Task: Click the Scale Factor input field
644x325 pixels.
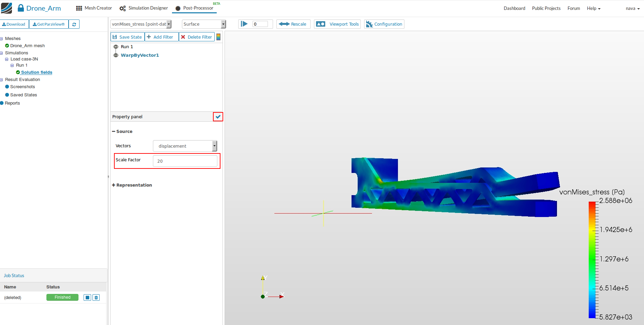Action: point(185,161)
